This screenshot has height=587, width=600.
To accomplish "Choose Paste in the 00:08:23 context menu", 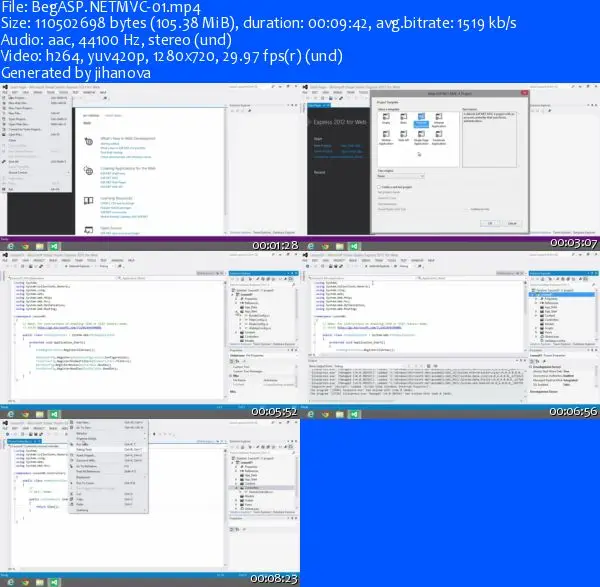I will tap(108, 504).
